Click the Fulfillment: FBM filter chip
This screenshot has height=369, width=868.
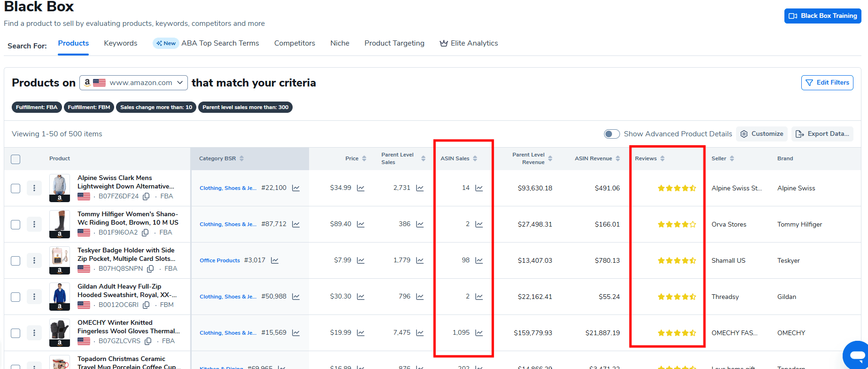(89, 107)
